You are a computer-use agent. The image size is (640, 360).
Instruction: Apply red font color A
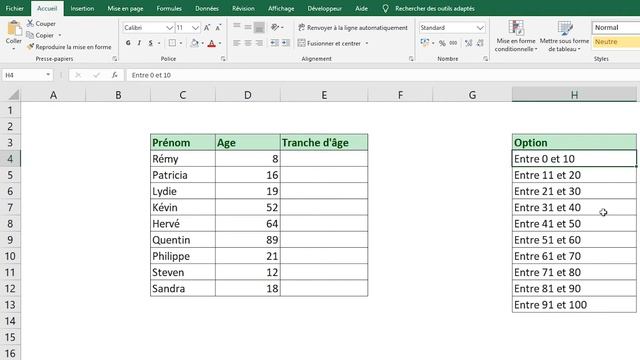point(211,43)
